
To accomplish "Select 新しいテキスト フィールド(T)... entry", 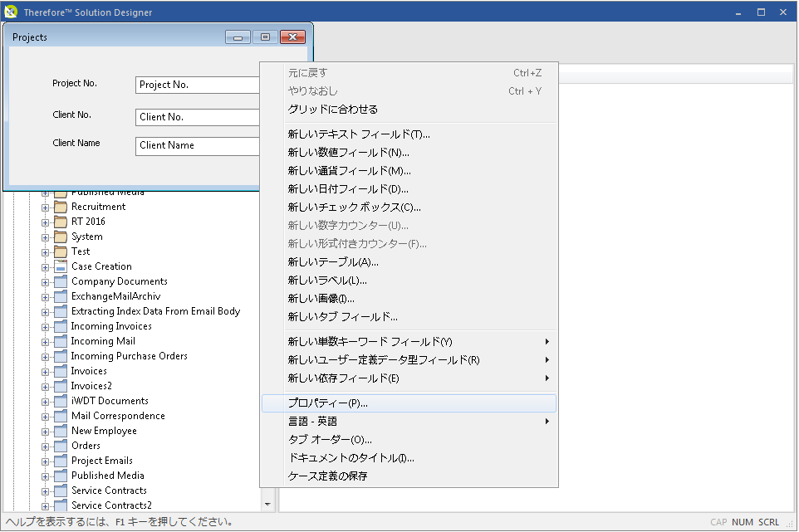I will 409,134.
